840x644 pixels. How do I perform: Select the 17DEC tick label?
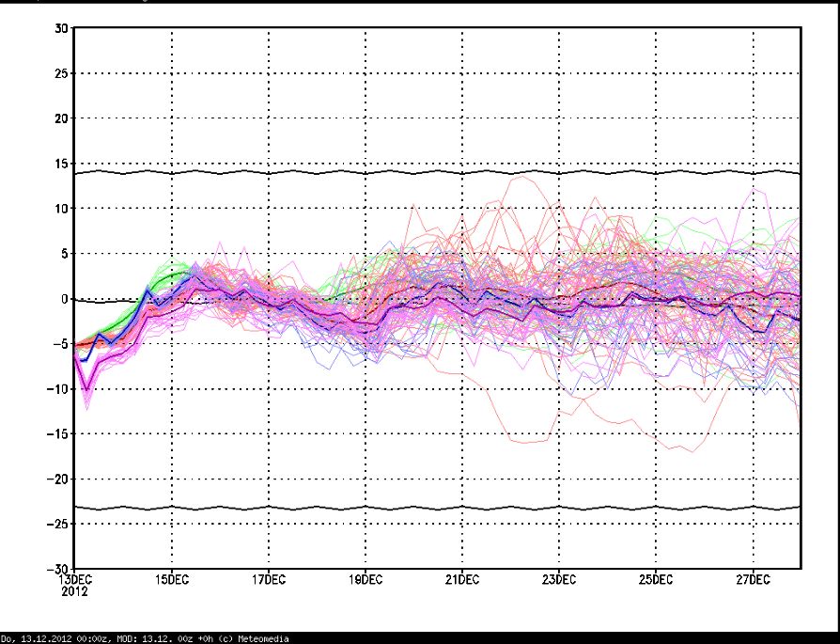(269, 580)
